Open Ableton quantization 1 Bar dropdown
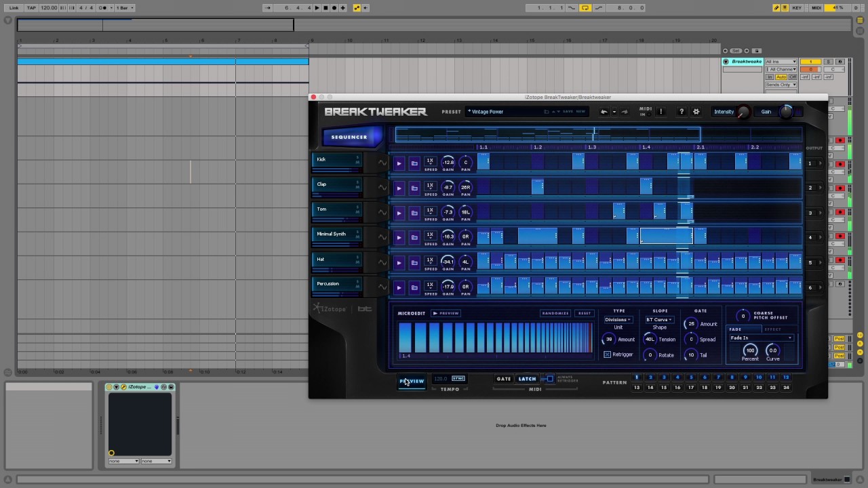Viewport: 868px width, 488px height. tap(125, 7)
